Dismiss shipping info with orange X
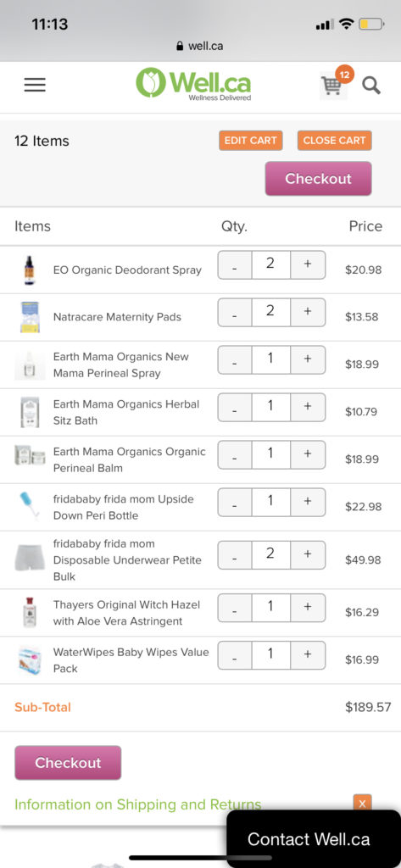The width and height of the screenshot is (401, 868). 362,804
